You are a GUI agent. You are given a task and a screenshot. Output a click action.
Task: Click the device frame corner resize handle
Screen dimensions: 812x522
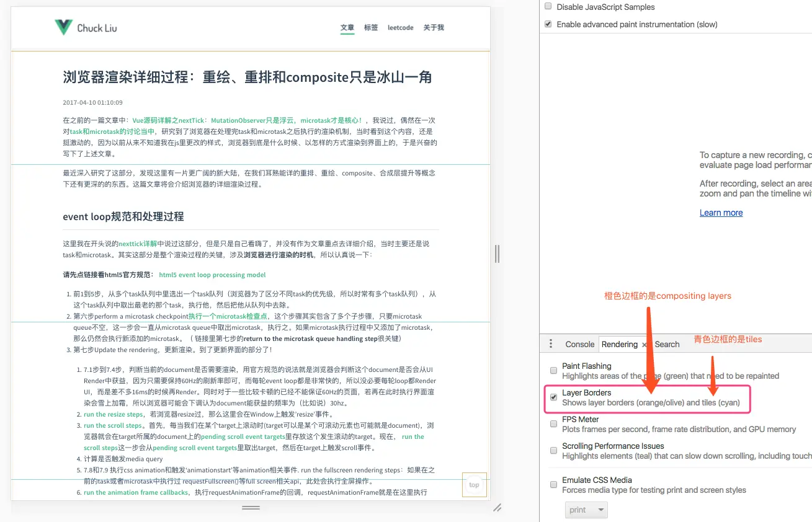tap(497, 507)
